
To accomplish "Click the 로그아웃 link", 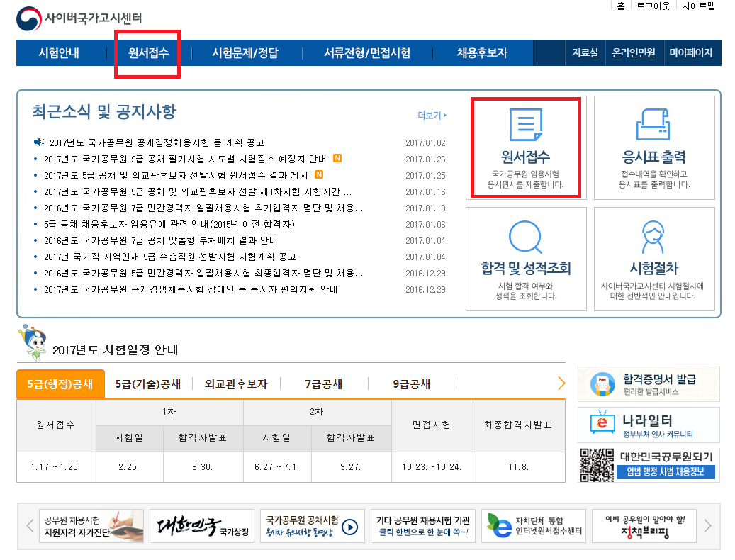I will [653, 6].
